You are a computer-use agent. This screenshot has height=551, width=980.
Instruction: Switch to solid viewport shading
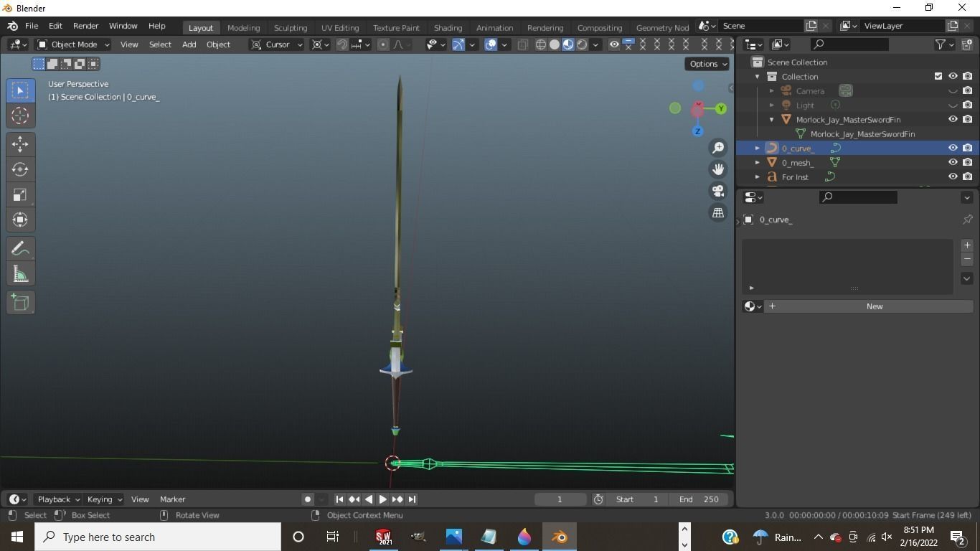pyautogui.click(x=555, y=44)
